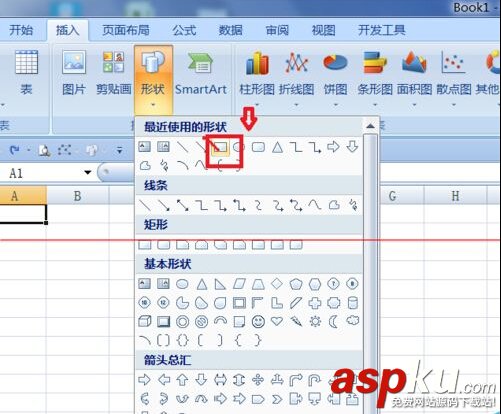
Task: Select Rounded Rectangle in recently used shapes
Action: 258,147
